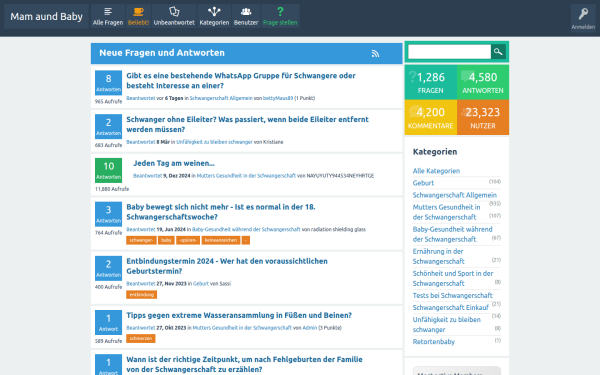Open Retortenbaby category

tap(434, 342)
